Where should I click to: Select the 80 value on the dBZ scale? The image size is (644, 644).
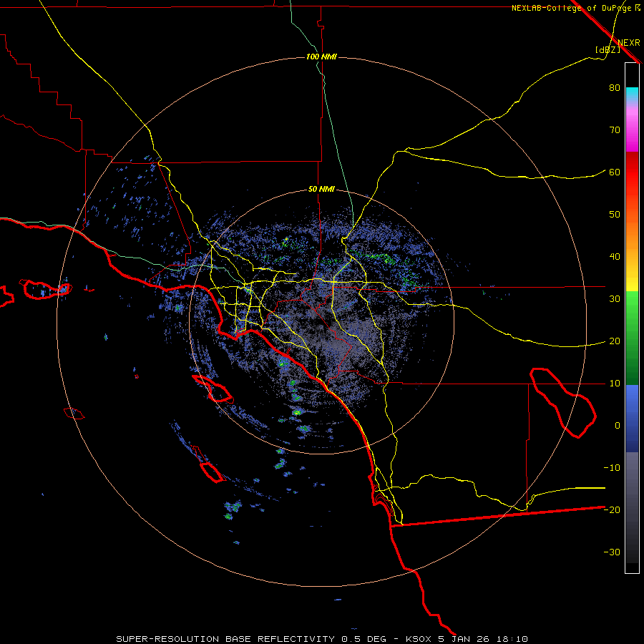(x=615, y=88)
